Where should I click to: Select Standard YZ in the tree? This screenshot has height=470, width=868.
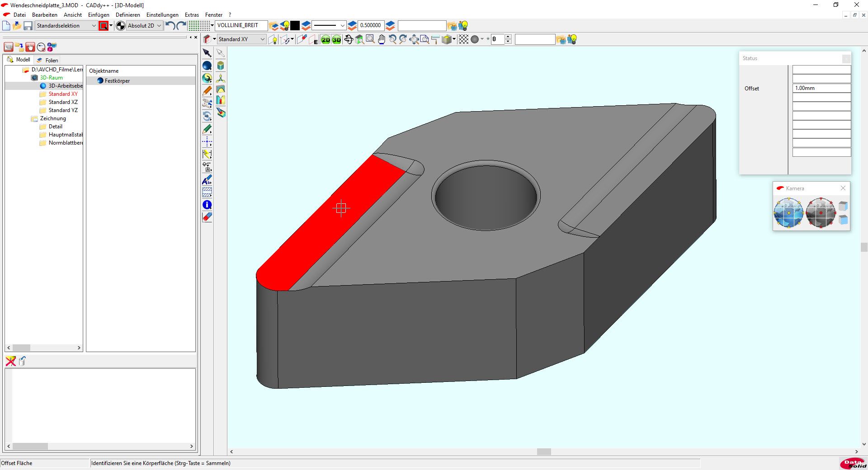[x=63, y=110]
